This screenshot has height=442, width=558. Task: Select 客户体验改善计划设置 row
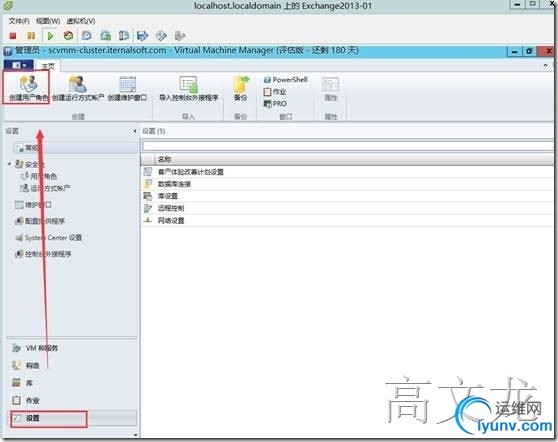347,172
